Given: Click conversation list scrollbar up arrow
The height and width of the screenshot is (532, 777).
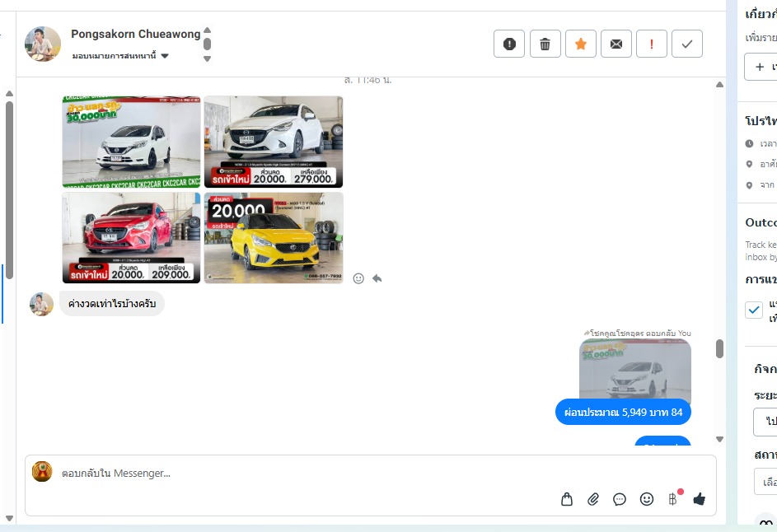Looking at the screenshot, I should pyautogui.click(x=9, y=94).
